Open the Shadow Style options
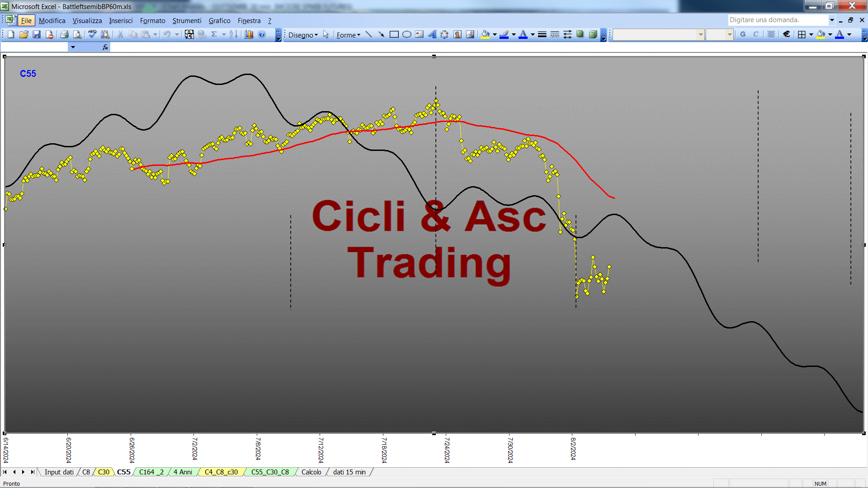Image resolution: width=868 pixels, height=488 pixels. coord(580,34)
